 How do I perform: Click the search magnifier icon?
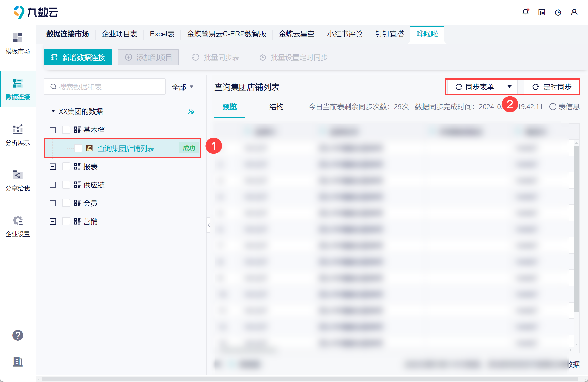point(53,87)
